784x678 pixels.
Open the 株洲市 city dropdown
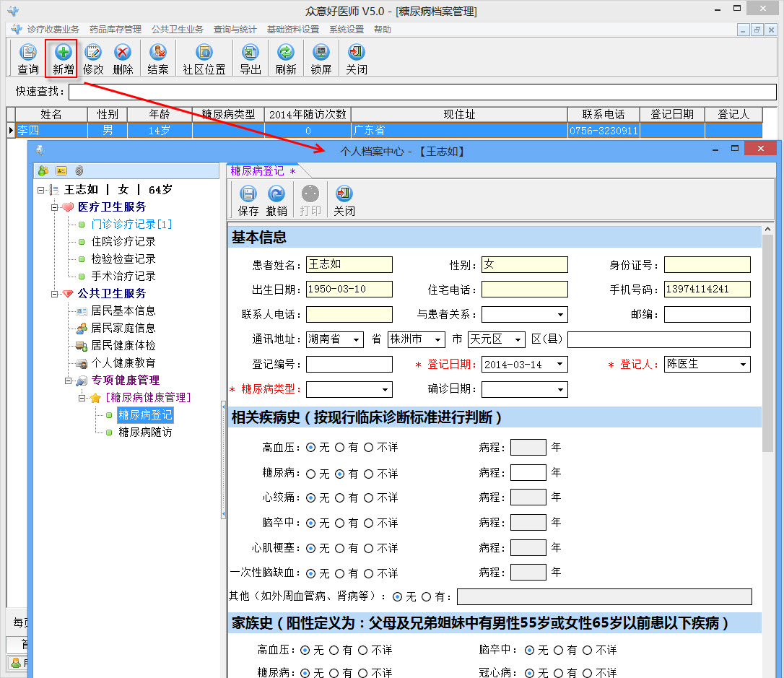click(437, 339)
